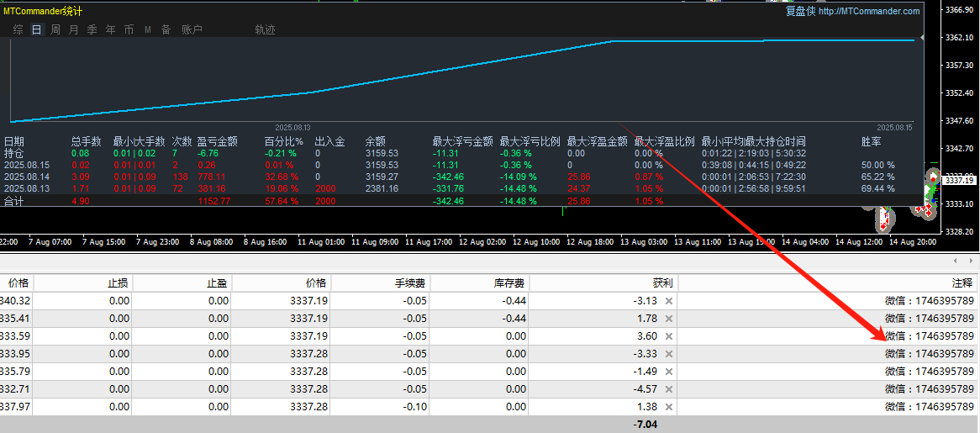The image size is (980, 433).
Task: Click the current price label 3337.19 on axis
Action: click(x=961, y=180)
